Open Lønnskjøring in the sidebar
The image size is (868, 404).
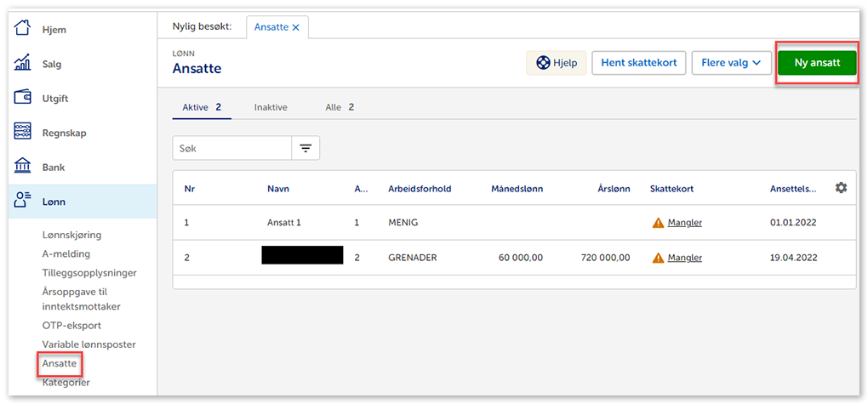[77, 235]
